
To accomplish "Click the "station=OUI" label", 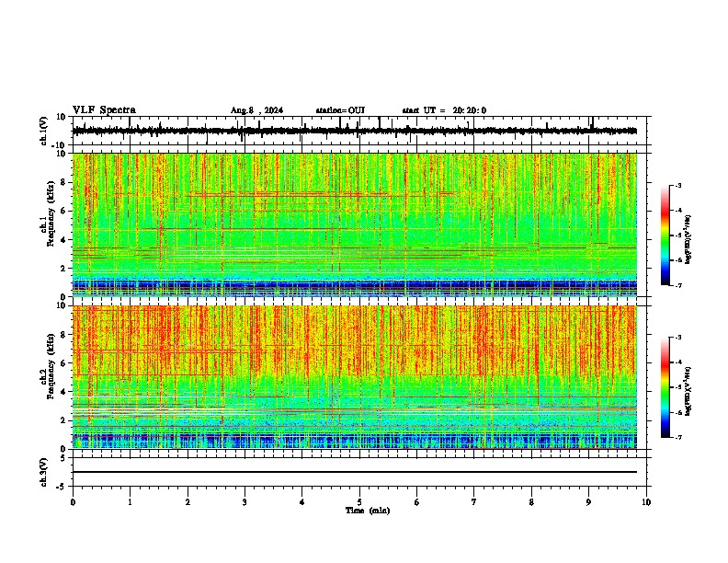I will click(340, 110).
